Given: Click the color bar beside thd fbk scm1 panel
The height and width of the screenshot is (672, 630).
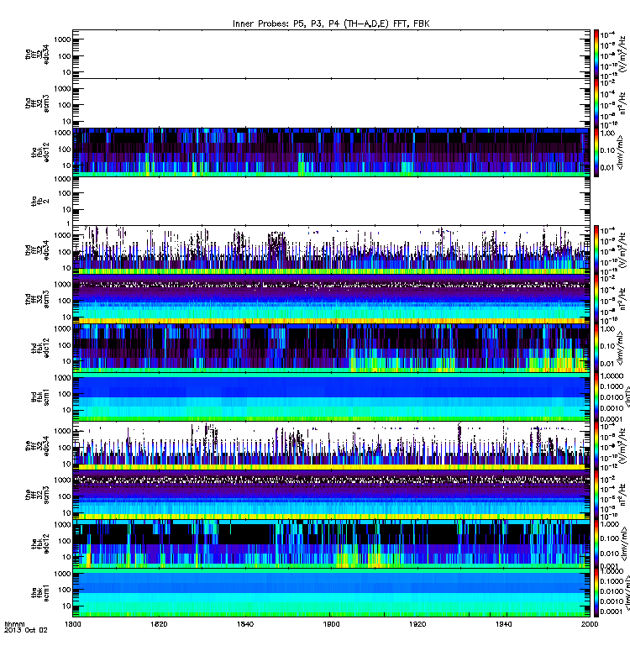Looking at the screenshot, I should (596, 396).
